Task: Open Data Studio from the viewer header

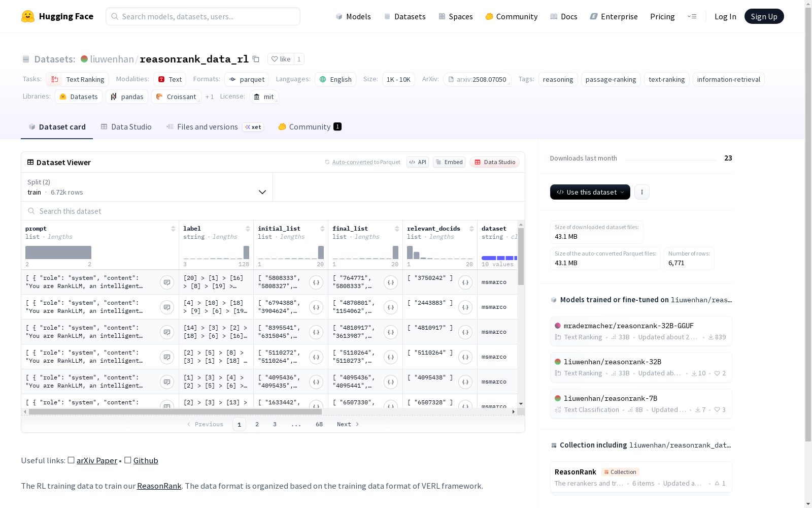Action: tap(494, 162)
